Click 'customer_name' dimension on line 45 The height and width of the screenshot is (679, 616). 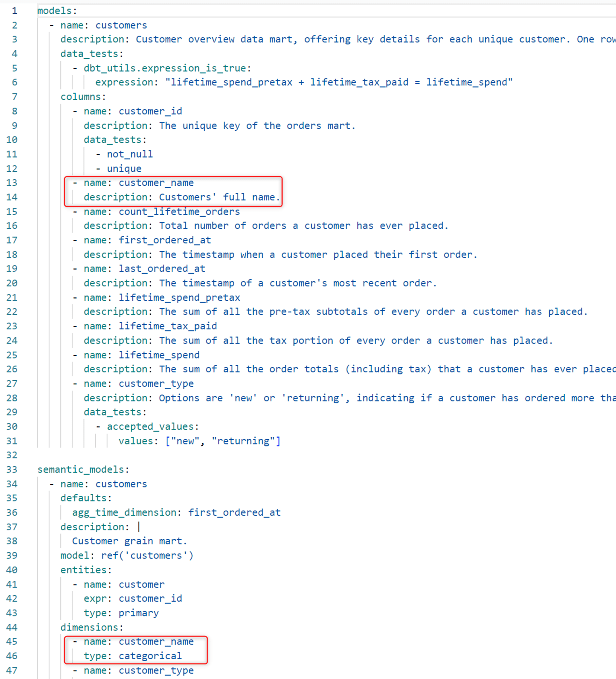pos(156,641)
